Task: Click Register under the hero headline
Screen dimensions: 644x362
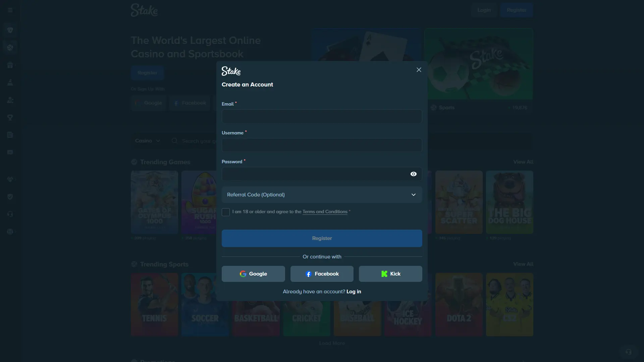Action: point(147,73)
